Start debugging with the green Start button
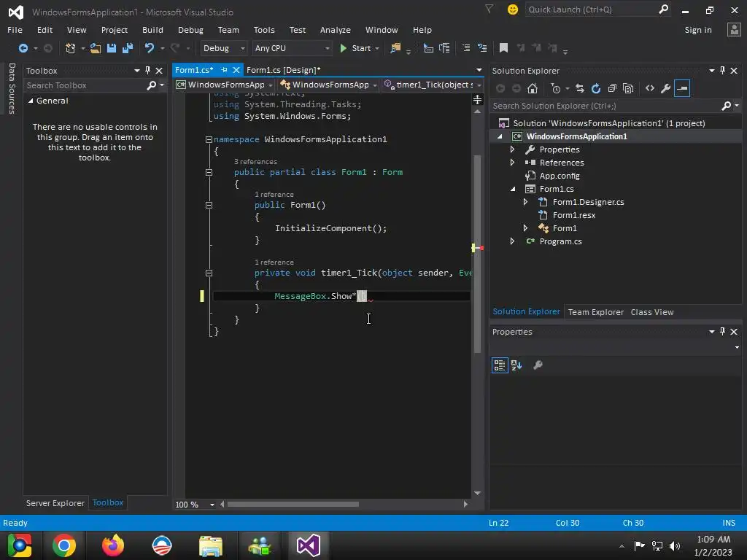The width and height of the screenshot is (747, 560). pyautogui.click(x=355, y=48)
